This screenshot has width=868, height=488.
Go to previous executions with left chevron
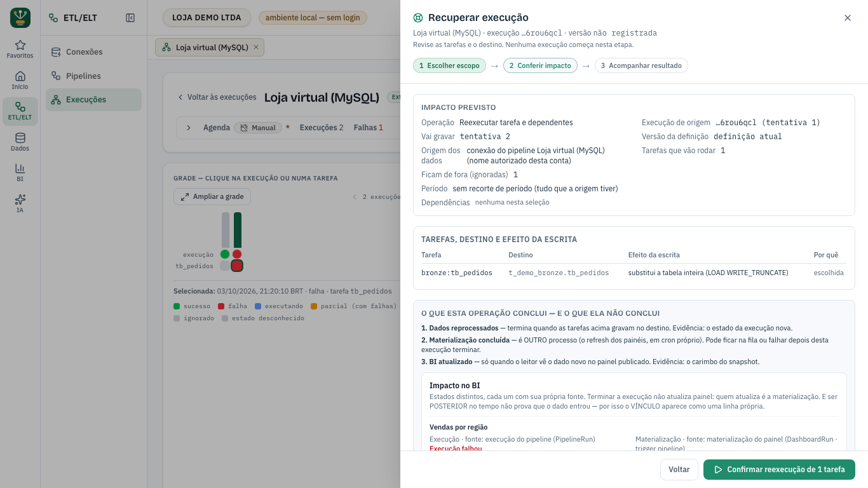pos(355,197)
